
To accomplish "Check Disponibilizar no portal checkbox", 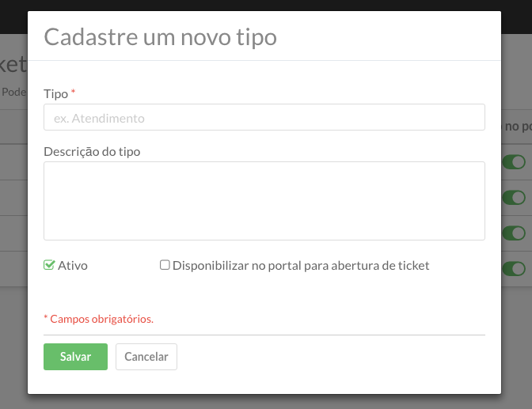I will pyautogui.click(x=165, y=265).
